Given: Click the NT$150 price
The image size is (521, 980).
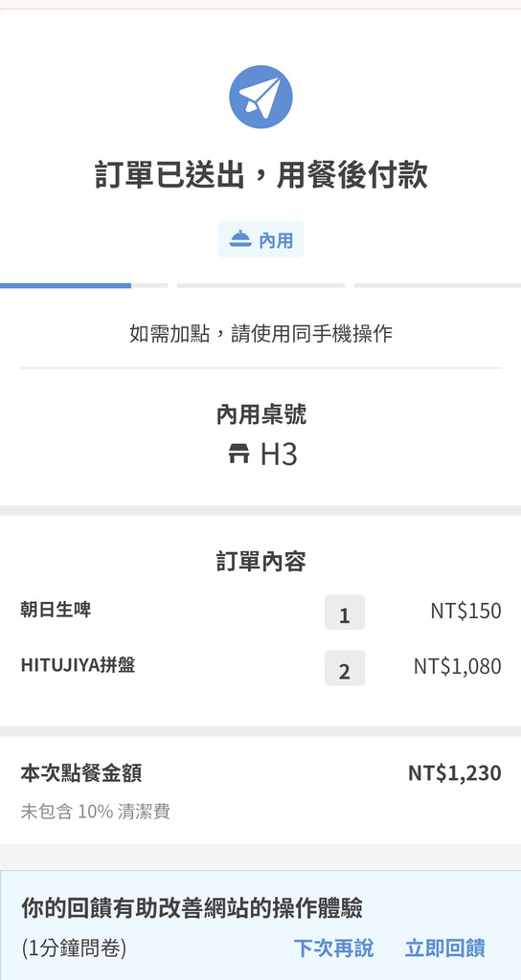Looking at the screenshot, I should 466,611.
